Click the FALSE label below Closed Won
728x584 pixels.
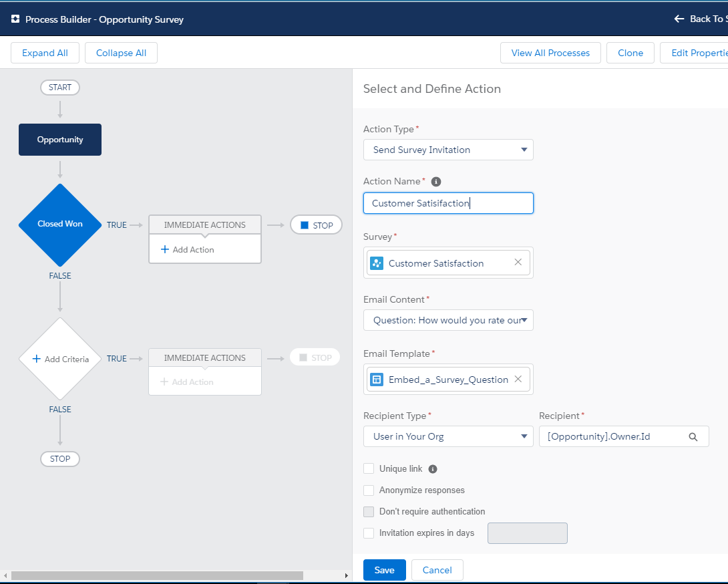(x=60, y=275)
